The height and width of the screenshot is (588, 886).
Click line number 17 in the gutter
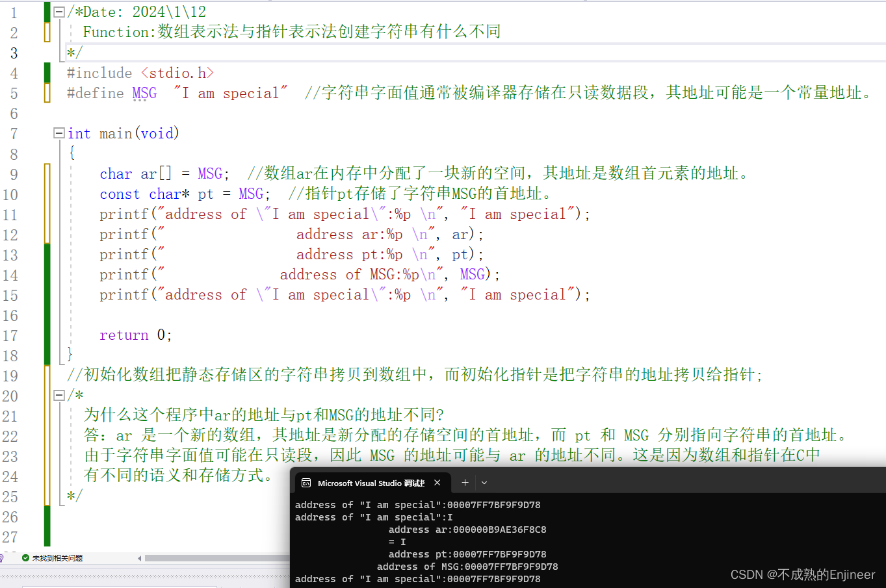tap(10, 336)
